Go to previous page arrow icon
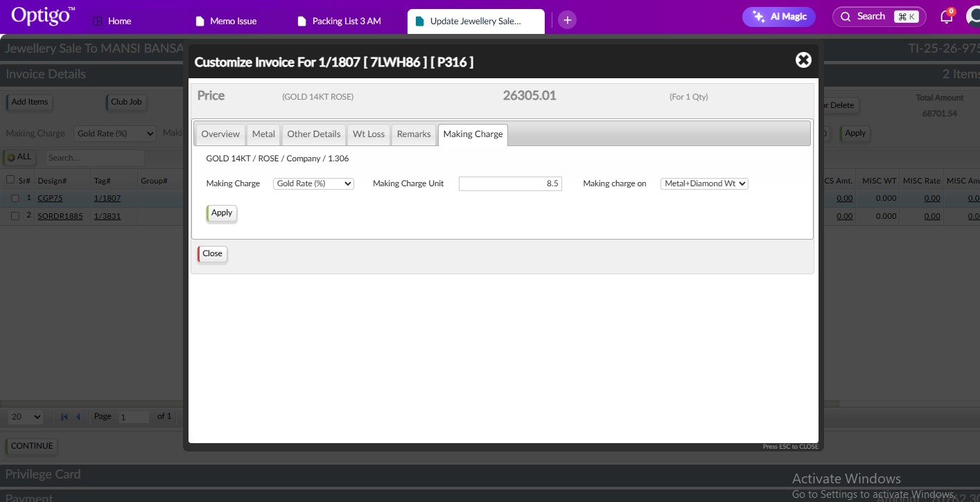980x502 pixels. tap(78, 417)
